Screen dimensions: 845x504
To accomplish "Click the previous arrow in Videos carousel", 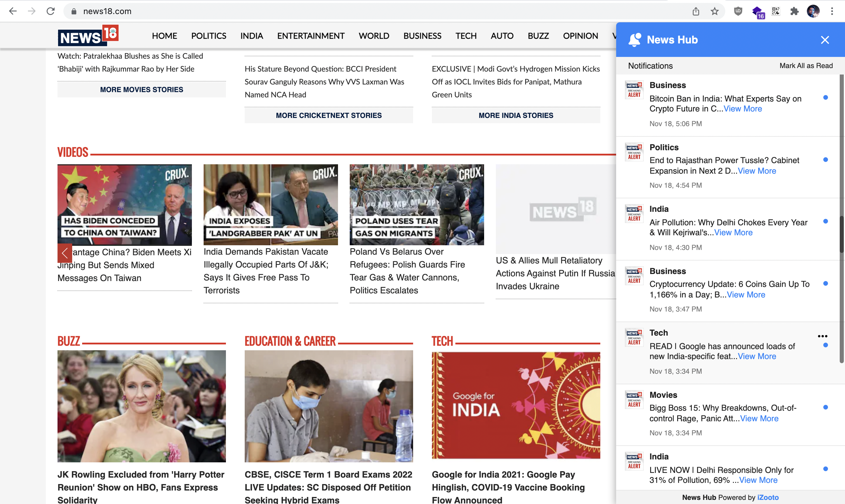I will 65,253.
